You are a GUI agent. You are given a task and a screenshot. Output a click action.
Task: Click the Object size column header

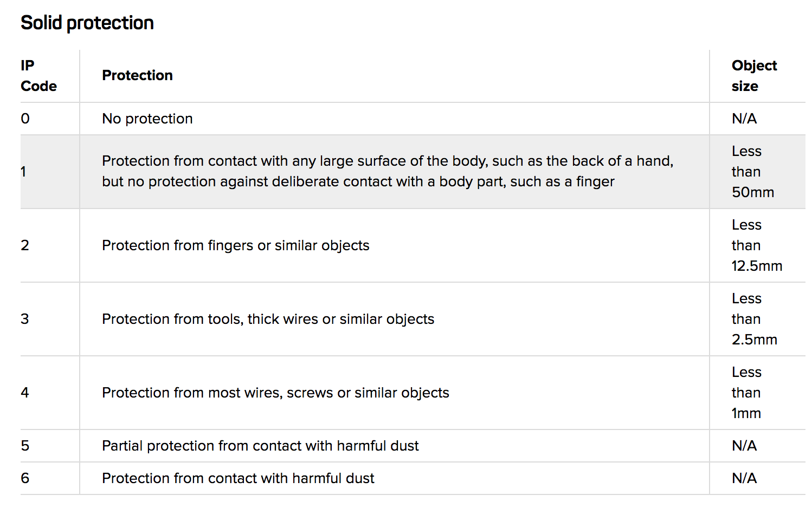point(754,76)
